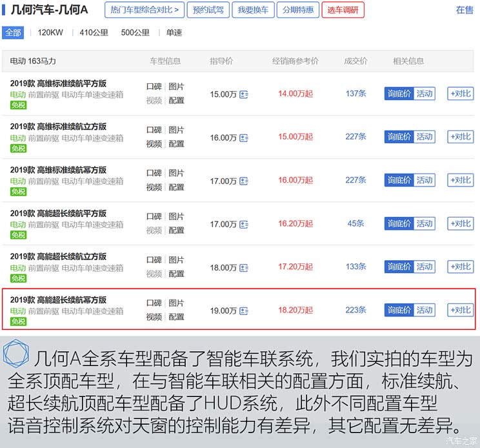Filter by 单速 transmission
This screenshot has width=480, height=448.
[174, 32]
